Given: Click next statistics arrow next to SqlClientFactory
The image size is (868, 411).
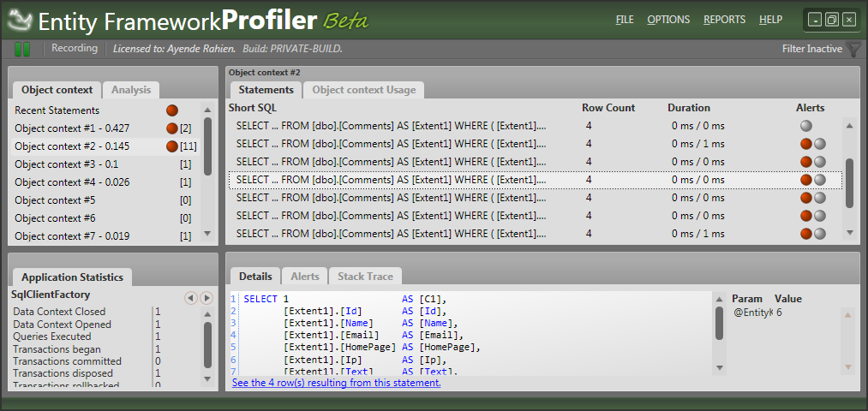Looking at the screenshot, I should coord(206,298).
